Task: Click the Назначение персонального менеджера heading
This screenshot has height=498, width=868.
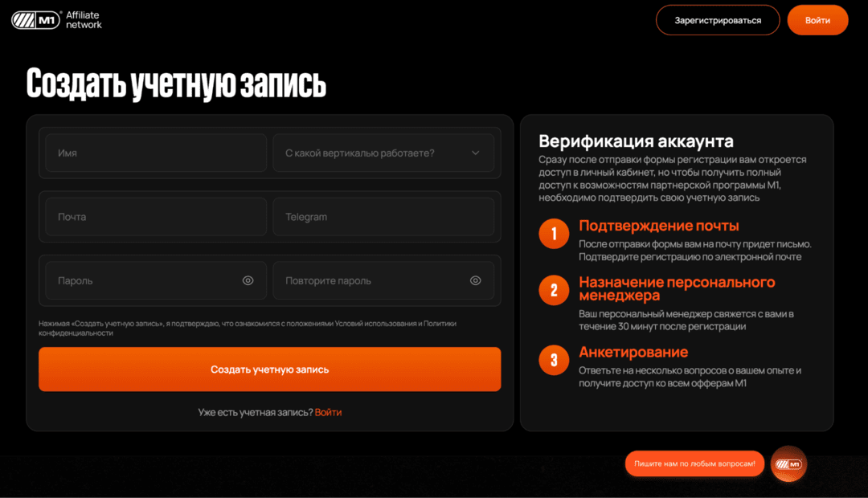Action: click(677, 289)
